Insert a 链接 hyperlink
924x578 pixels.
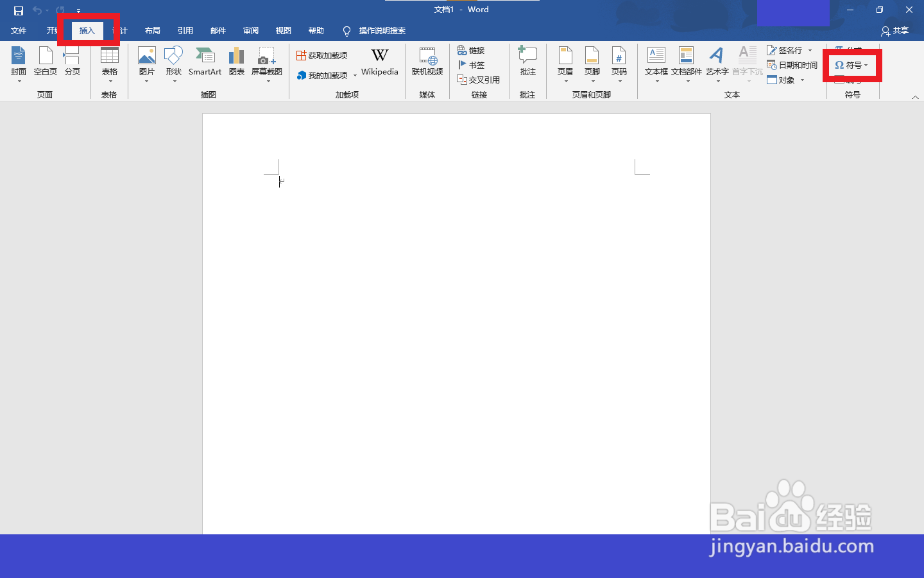tap(471, 50)
